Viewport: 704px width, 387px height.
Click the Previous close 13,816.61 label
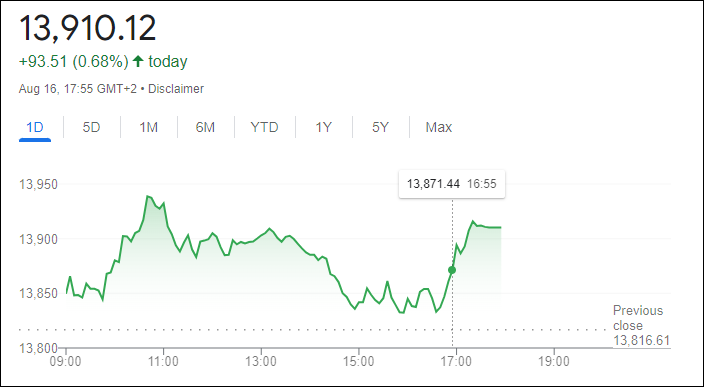pyautogui.click(x=641, y=325)
